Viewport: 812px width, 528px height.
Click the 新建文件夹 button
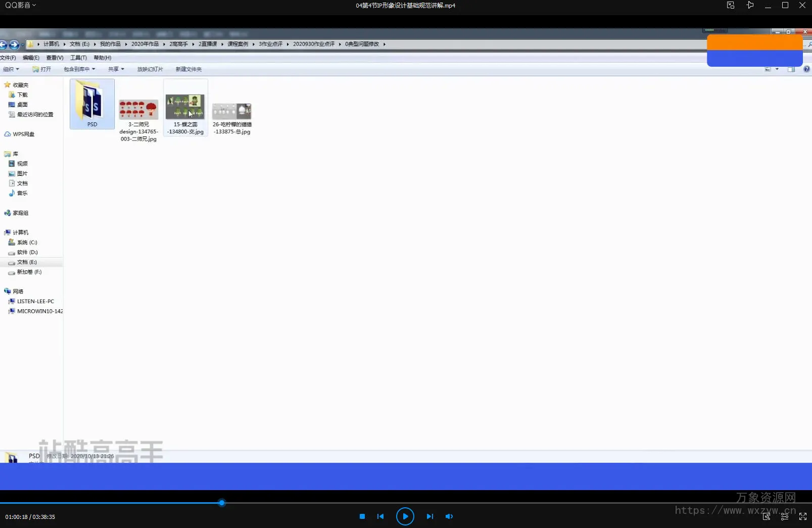188,69
